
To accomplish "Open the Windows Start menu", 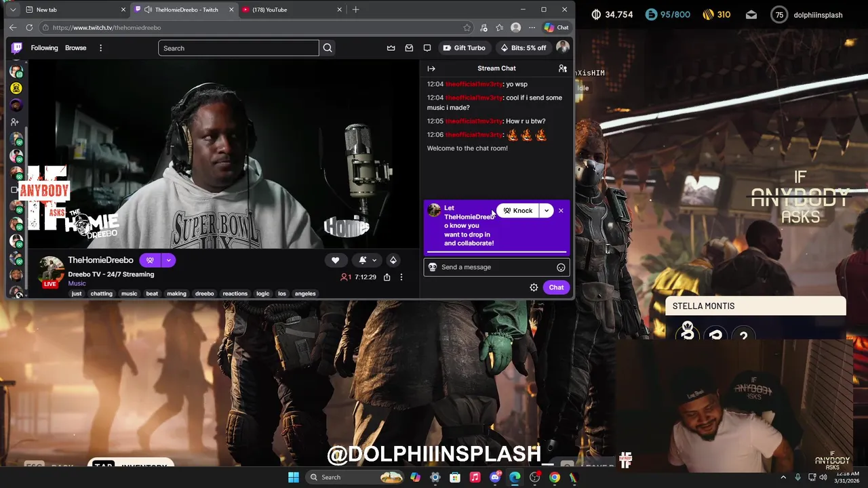I will (294, 477).
